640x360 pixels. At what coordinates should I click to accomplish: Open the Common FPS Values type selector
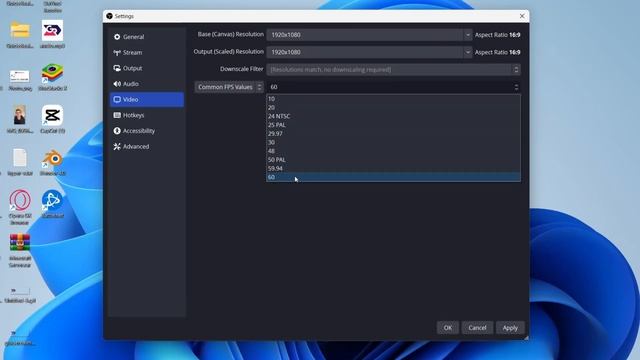[229, 87]
